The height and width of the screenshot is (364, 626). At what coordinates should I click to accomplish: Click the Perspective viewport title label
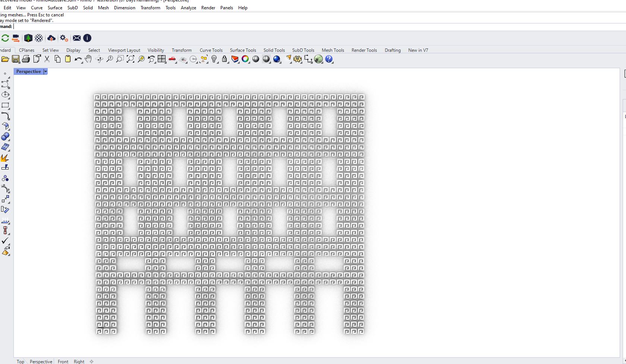[x=29, y=72]
